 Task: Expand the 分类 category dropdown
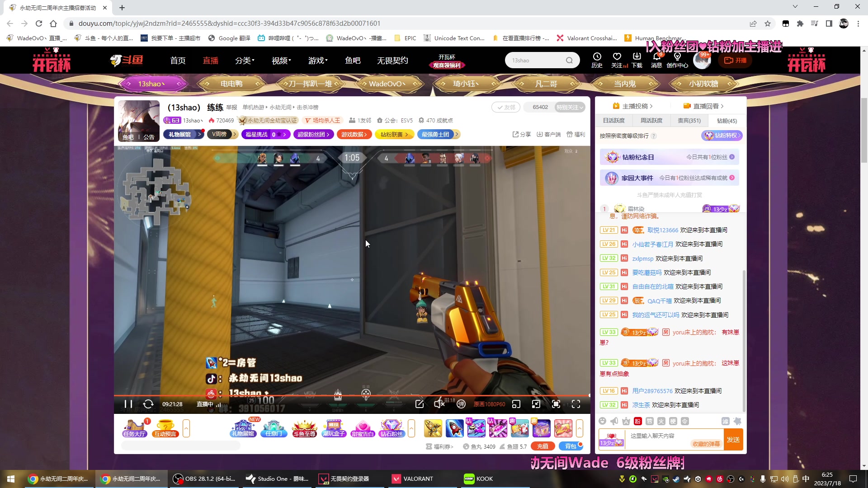tap(245, 61)
